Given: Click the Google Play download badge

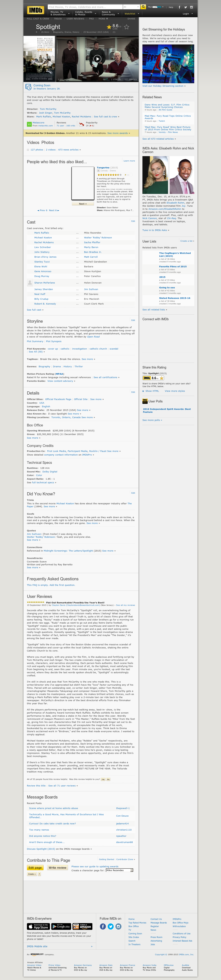Looking at the screenshot, I should point(61,926).
